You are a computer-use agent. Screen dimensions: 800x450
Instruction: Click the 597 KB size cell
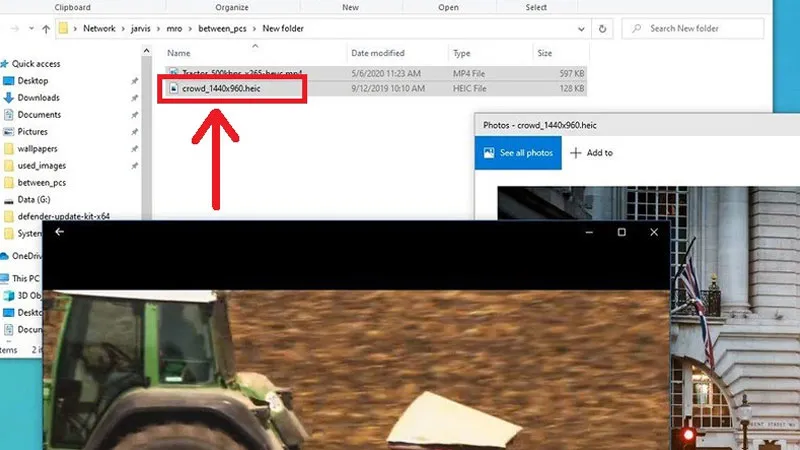click(x=571, y=73)
